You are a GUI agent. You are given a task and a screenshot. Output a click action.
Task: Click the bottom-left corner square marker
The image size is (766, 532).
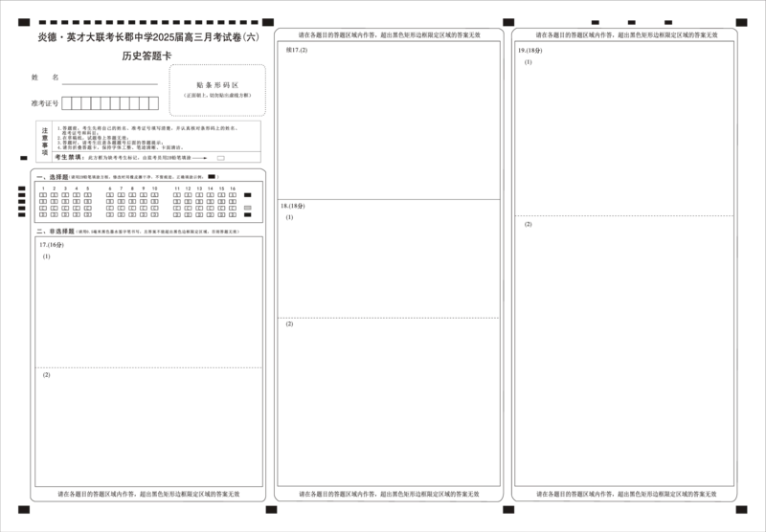coord(22,512)
